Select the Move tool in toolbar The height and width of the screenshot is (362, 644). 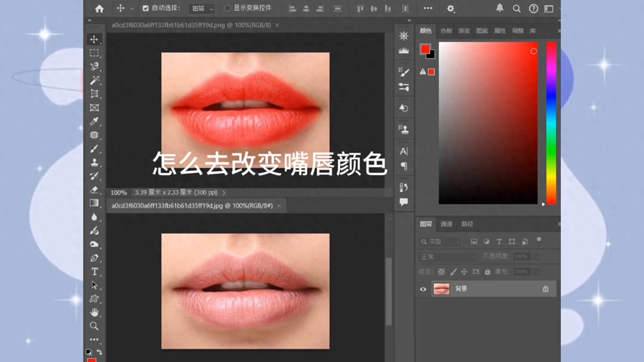94,40
